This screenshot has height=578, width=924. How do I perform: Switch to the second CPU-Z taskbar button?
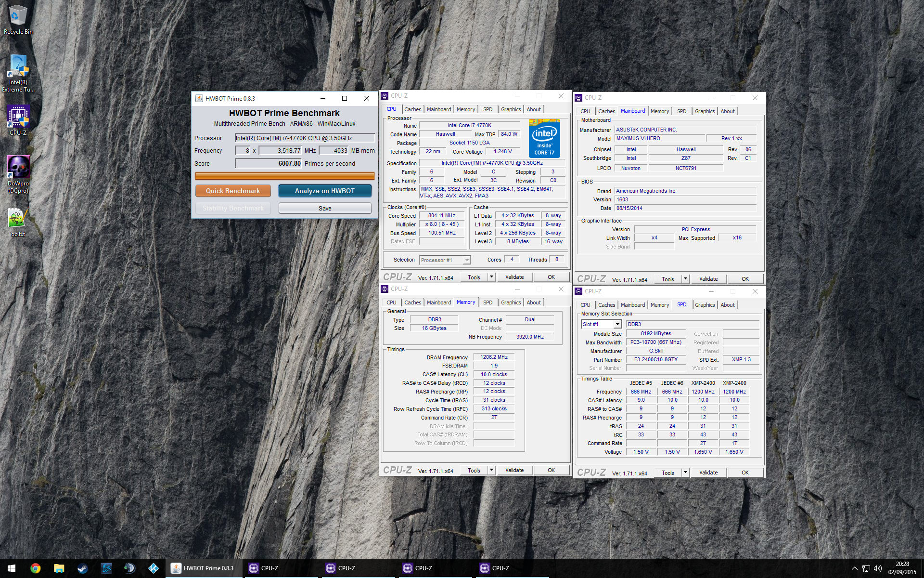coord(358,568)
